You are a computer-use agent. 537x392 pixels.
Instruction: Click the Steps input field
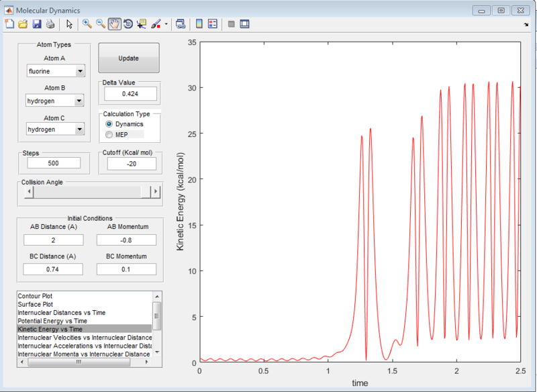(x=54, y=163)
